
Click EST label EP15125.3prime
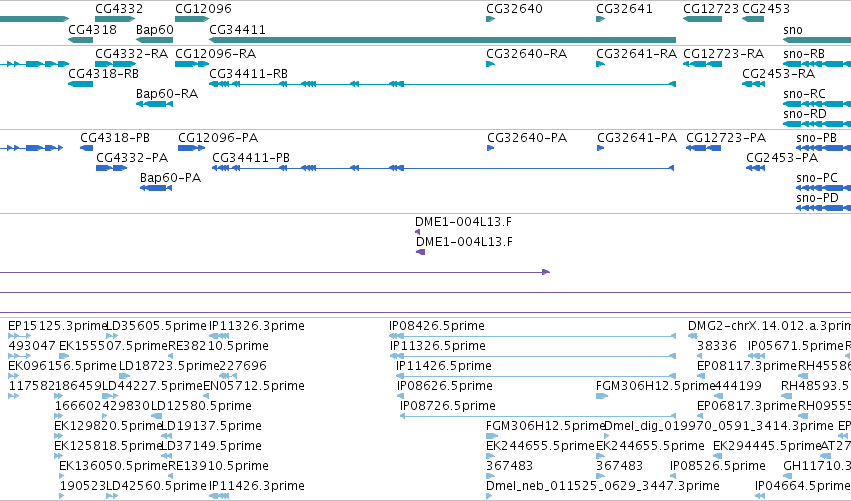click(x=57, y=326)
